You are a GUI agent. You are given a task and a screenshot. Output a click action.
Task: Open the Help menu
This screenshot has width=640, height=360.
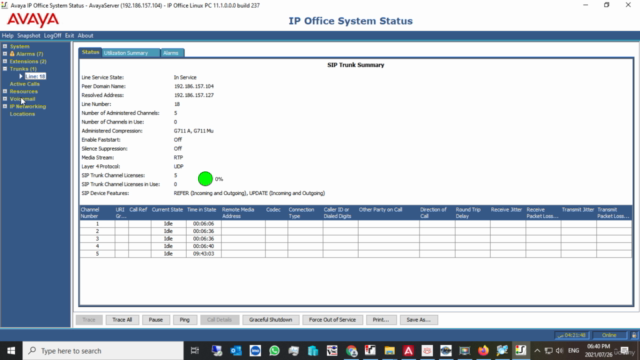point(7,36)
